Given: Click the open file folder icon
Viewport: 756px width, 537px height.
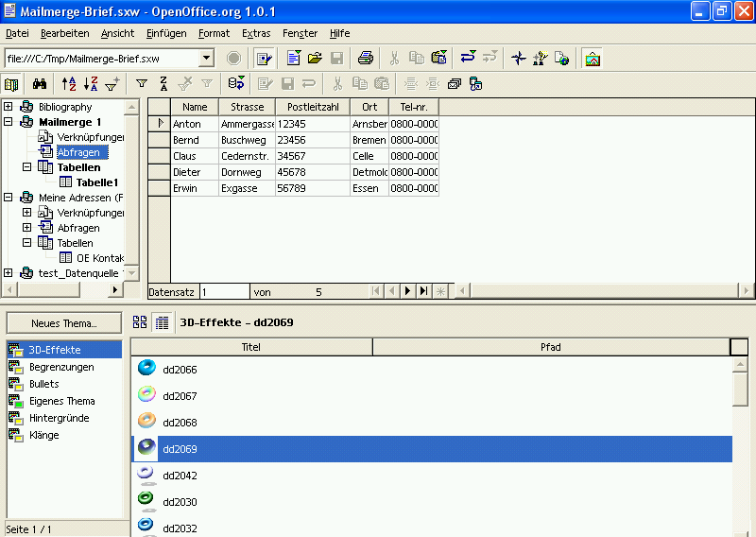Looking at the screenshot, I should [x=315, y=59].
